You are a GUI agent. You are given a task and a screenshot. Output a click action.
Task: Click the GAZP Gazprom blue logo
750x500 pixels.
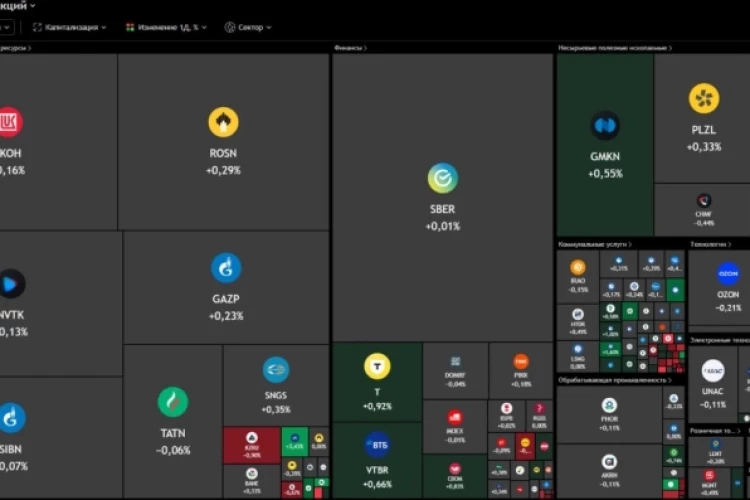(x=226, y=268)
